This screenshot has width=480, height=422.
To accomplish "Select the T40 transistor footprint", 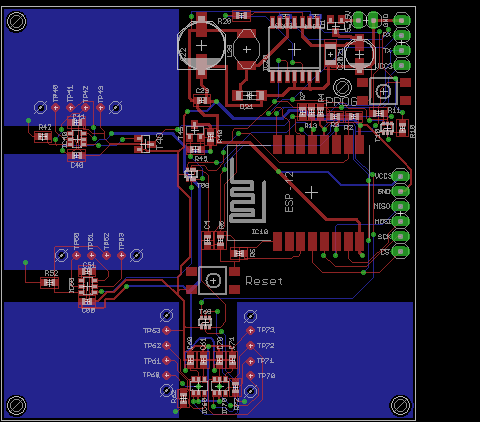I will (x=146, y=144).
